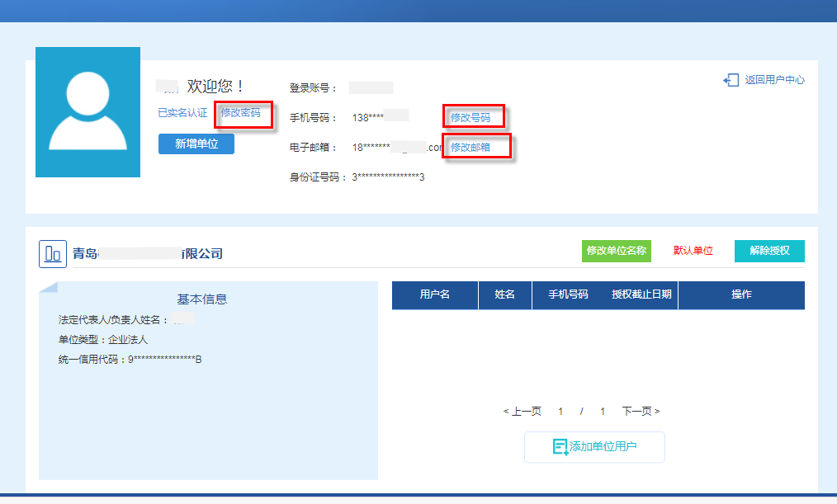Click the green 修改单位名称 button

click(x=616, y=251)
